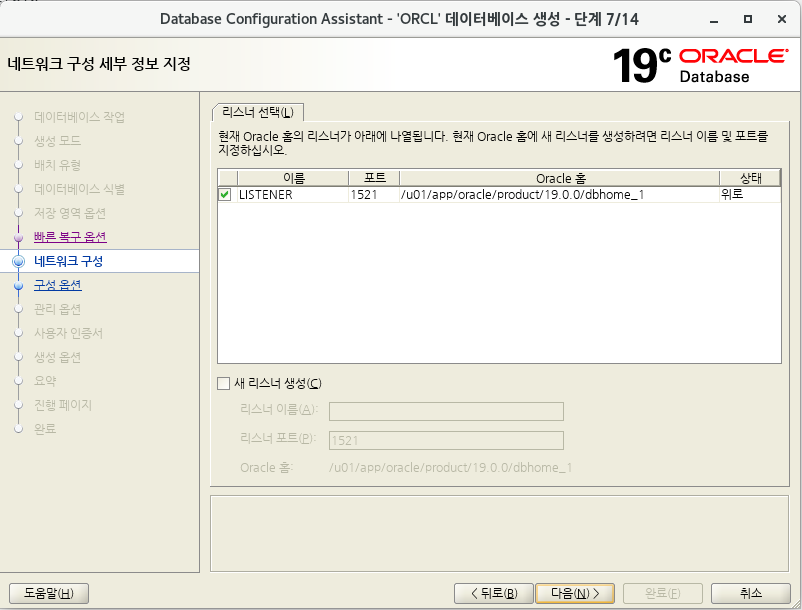The height and width of the screenshot is (610, 802).
Task: Click the 포트 column header
Action: tap(374, 178)
